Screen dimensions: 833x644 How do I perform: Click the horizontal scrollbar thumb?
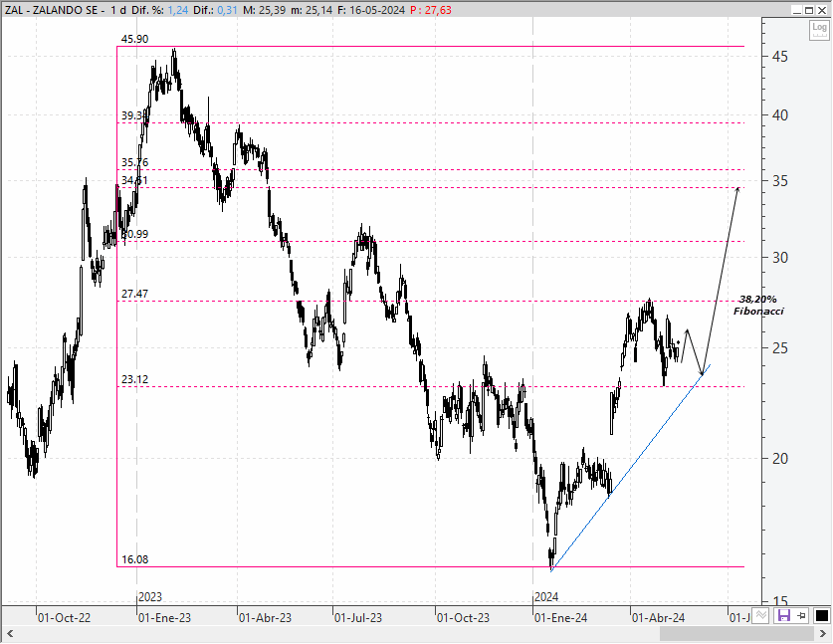(736, 633)
